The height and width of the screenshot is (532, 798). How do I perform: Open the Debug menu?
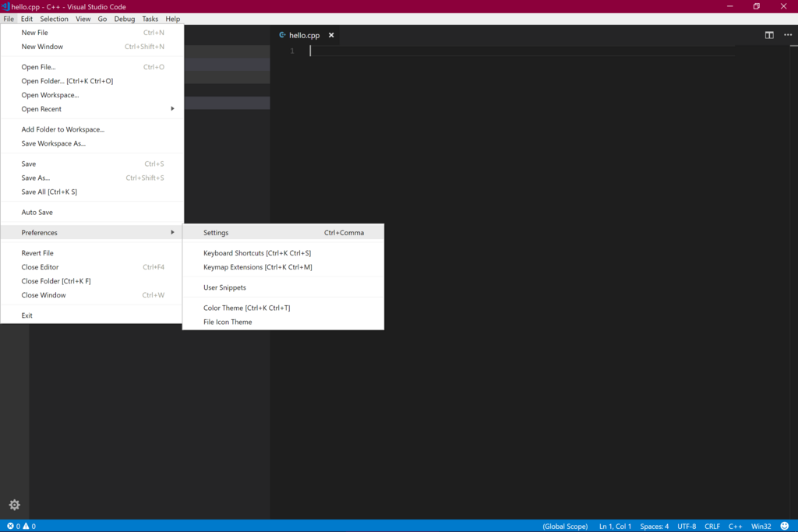124,19
